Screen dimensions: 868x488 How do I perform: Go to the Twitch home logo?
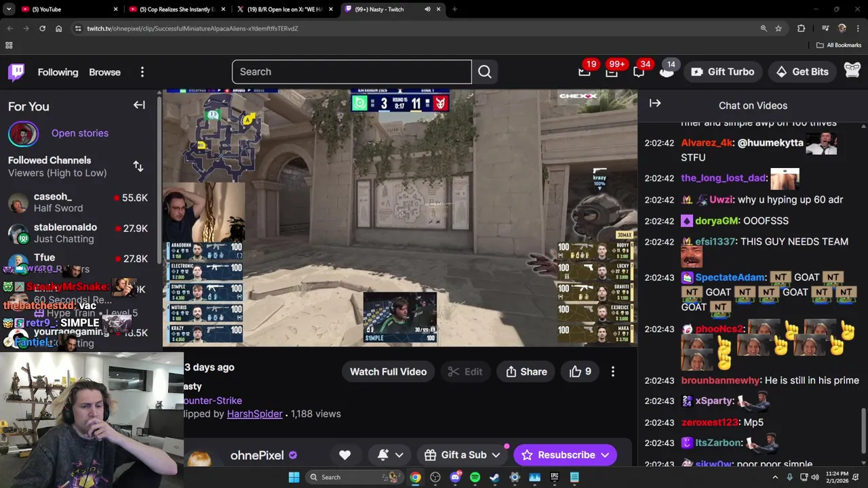pos(16,72)
